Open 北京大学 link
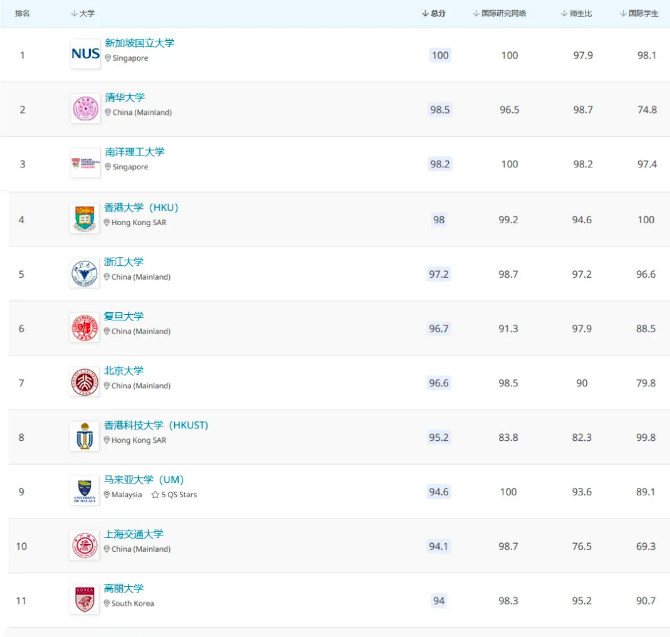670x637 pixels. (x=123, y=370)
